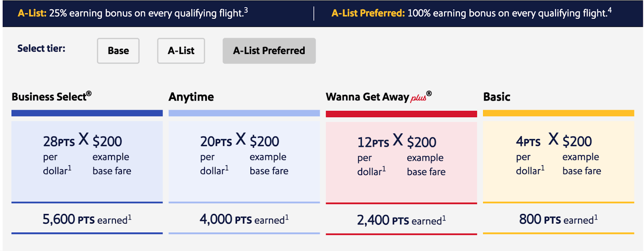Click the 12PTS per dollar text
Viewport: 644px width, 251px height.
373,142
